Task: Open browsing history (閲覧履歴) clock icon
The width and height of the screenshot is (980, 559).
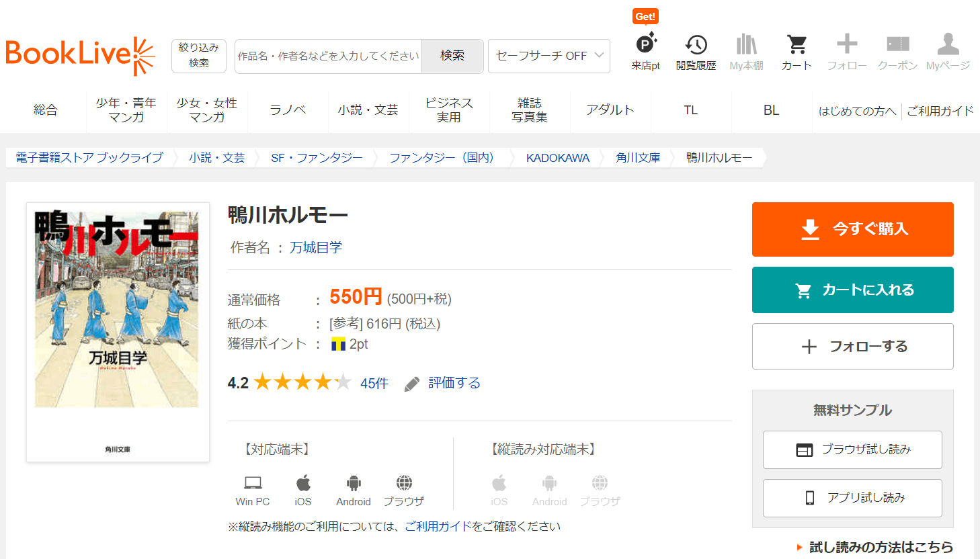Action: tap(696, 45)
